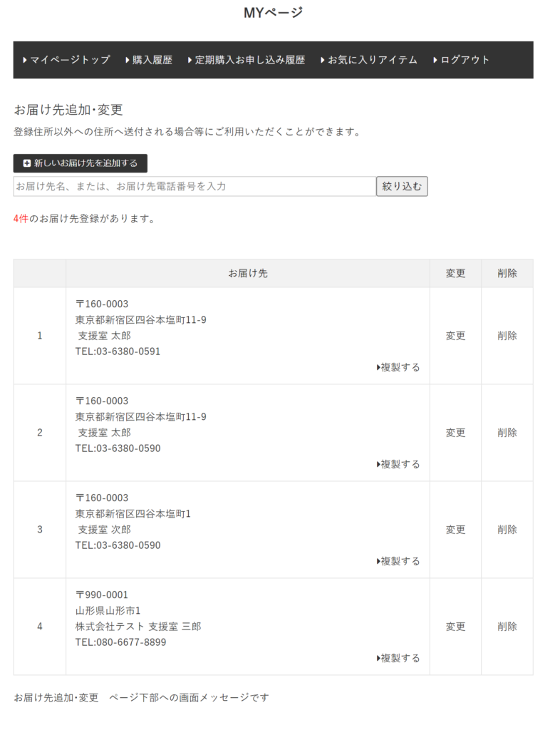Screen dimensions: 560x730
Task: Click 変更 for address row 1
Action: pyautogui.click(x=455, y=336)
